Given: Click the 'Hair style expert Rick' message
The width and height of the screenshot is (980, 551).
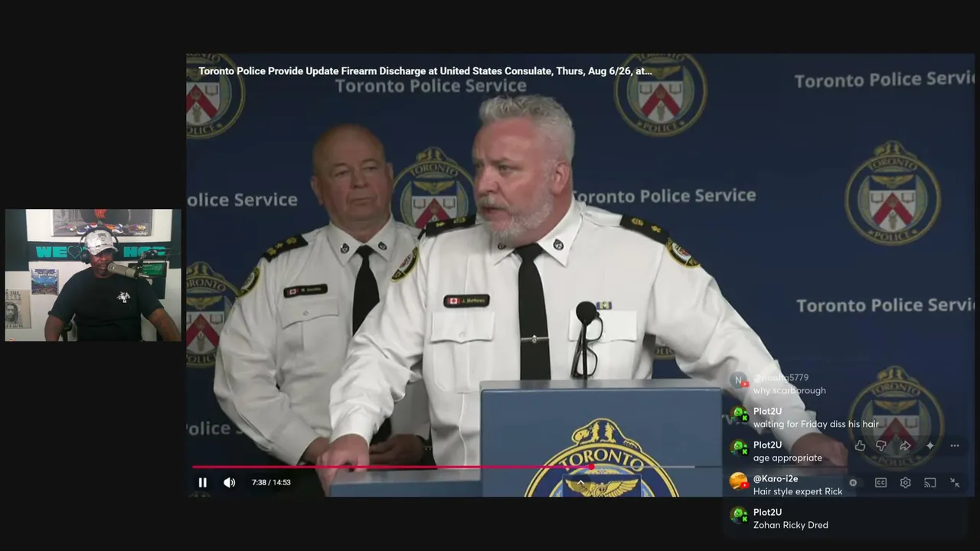Looking at the screenshot, I should click(x=798, y=491).
